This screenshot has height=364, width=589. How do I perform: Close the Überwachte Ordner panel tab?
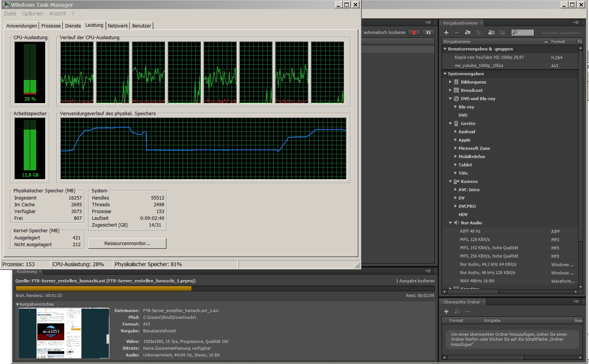point(484,302)
